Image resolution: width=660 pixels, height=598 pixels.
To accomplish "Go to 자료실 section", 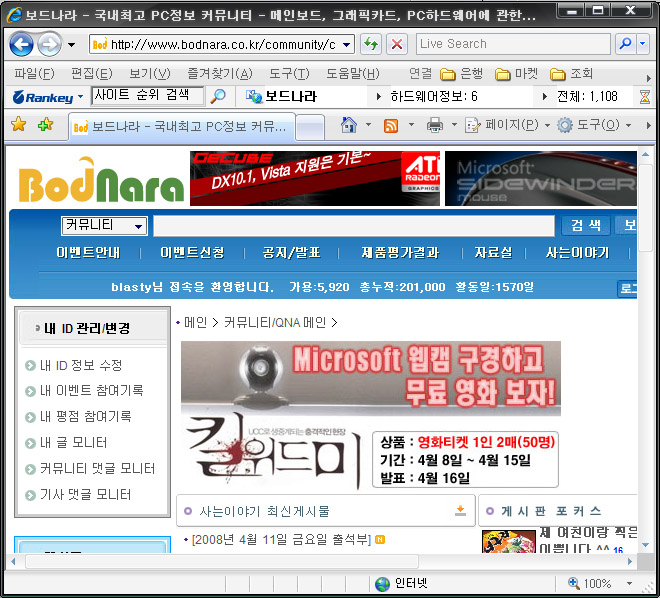I will (x=494, y=252).
